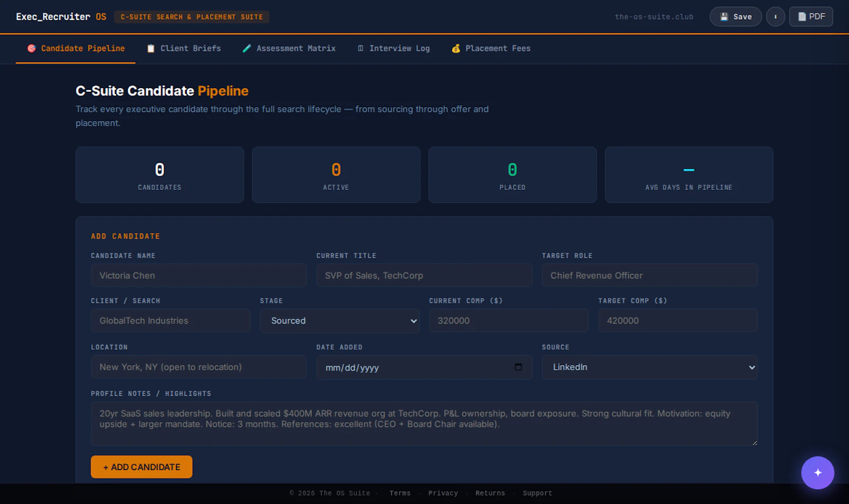Screen dimensions: 849x504
Task: Click the calendar icon in Date Added
Action: coord(518,367)
